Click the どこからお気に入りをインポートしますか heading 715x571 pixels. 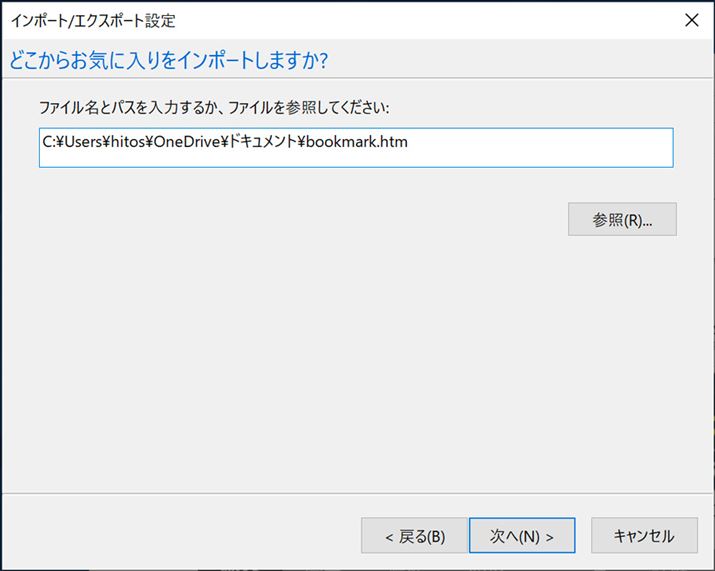click(x=168, y=60)
